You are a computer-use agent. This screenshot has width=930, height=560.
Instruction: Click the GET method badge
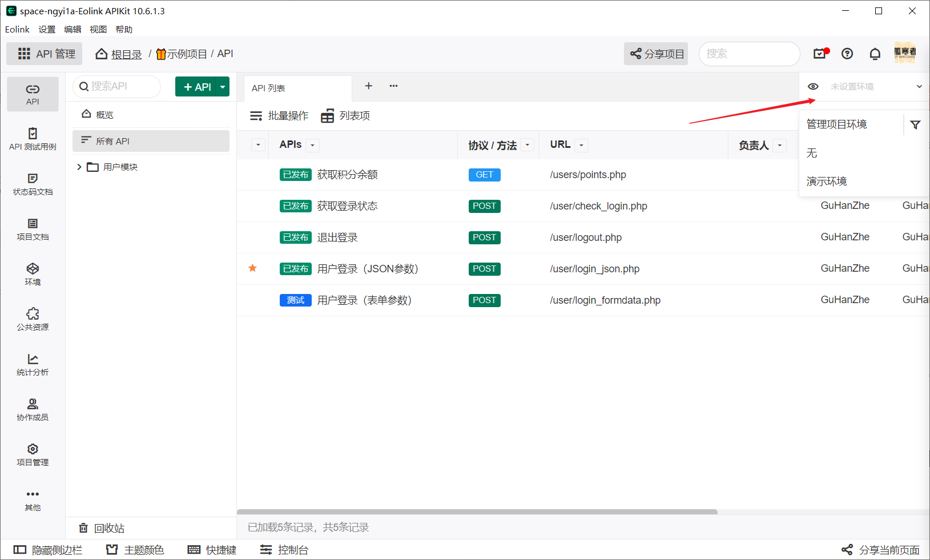tap(485, 175)
